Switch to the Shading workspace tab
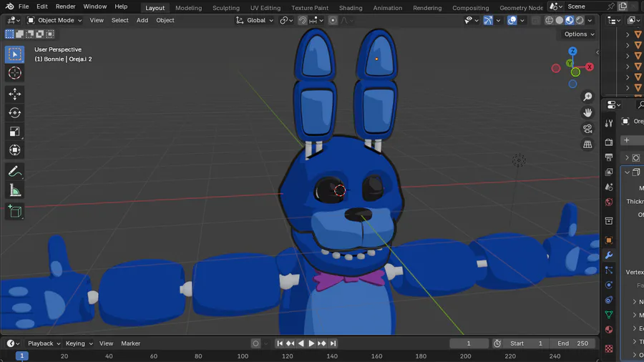The image size is (644, 362). (351, 8)
